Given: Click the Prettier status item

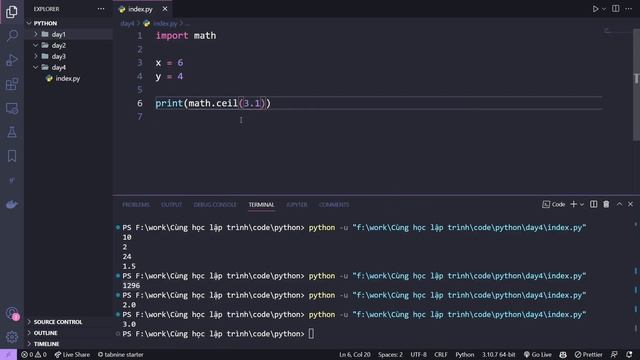Looking at the screenshot, I should [588, 354].
